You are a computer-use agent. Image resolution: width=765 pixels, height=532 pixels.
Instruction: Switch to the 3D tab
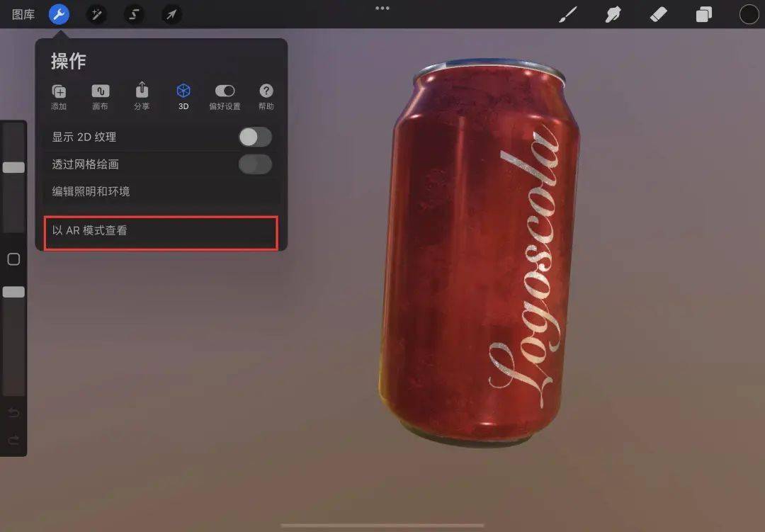coord(183,96)
